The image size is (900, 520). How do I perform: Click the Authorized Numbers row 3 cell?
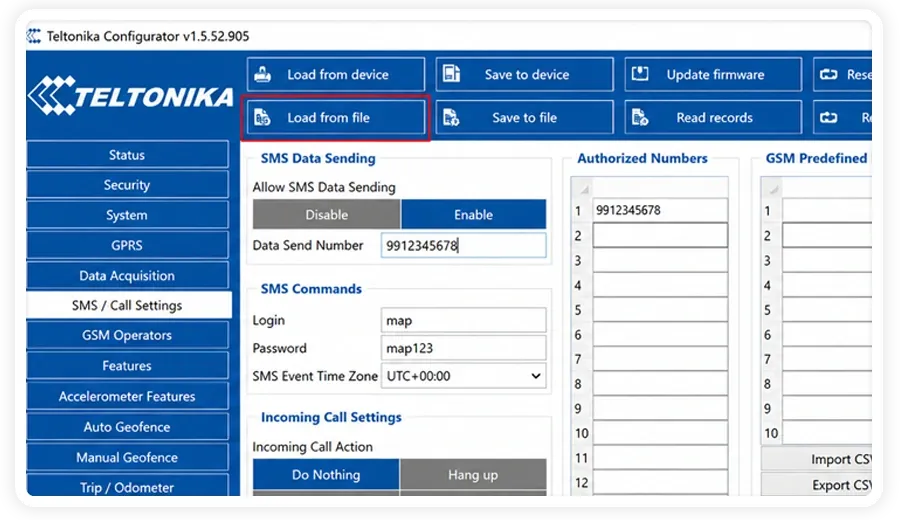pos(660,260)
